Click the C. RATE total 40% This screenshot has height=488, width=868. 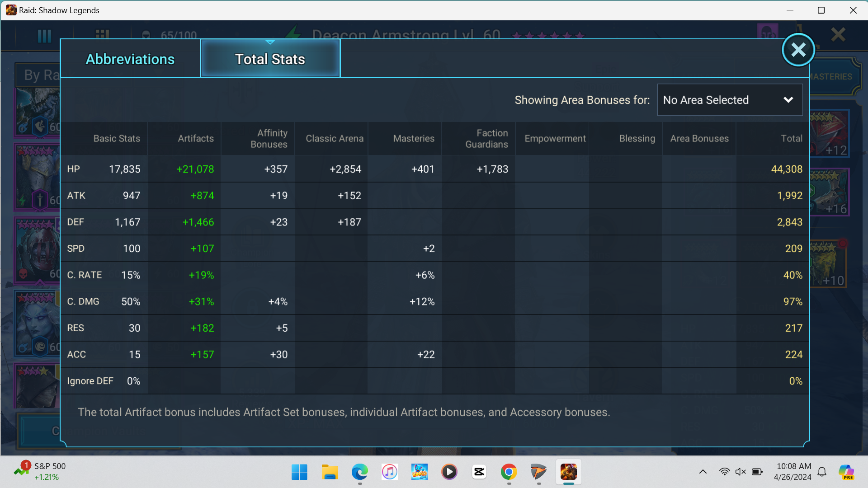point(793,275)
